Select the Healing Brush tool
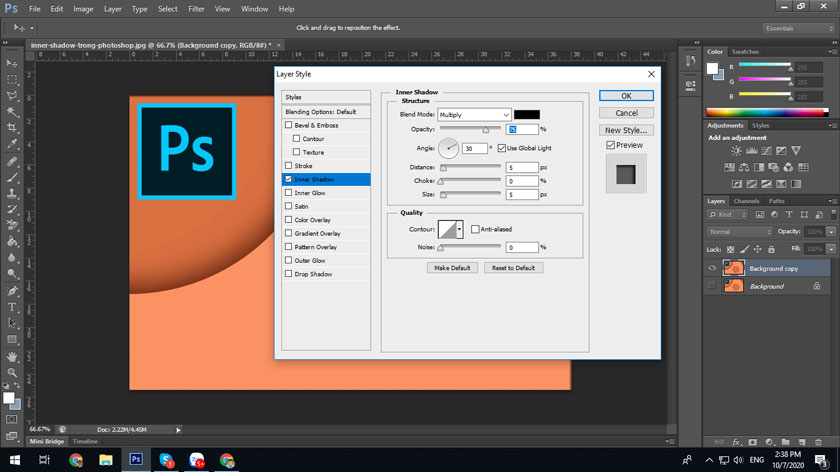Viewport: 840px width, 472px height. [x=12, y=161]
